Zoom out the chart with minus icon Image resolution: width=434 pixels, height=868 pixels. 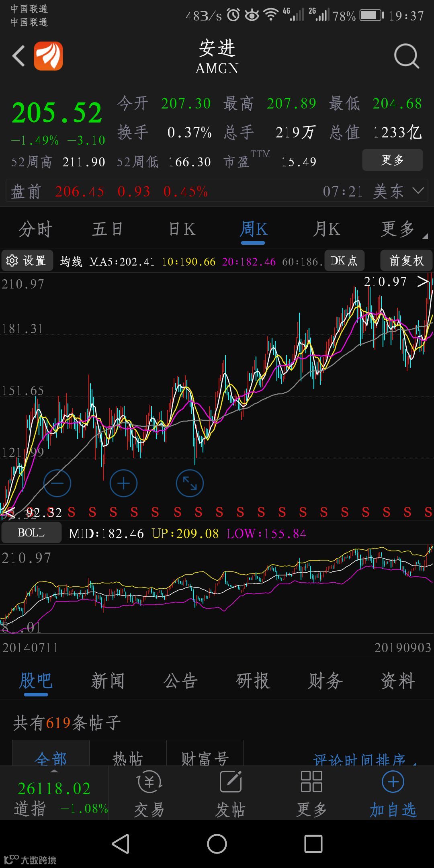pos(57,483)
